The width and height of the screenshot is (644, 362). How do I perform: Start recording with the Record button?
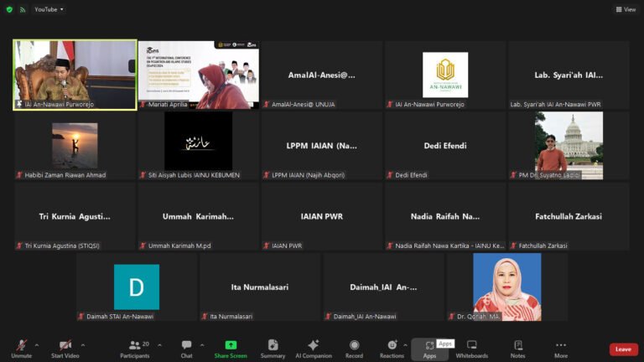coord(354,349)
